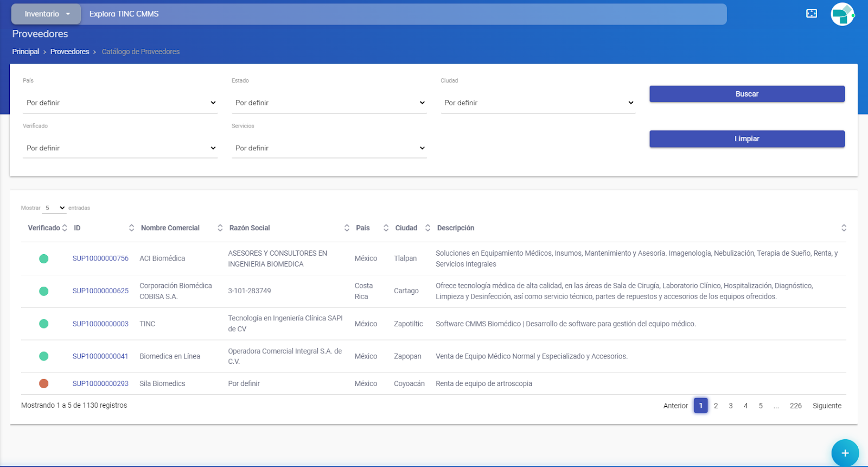Open the Inventario menu
This screenshot has height=467, width=868.
coord(47,14)
